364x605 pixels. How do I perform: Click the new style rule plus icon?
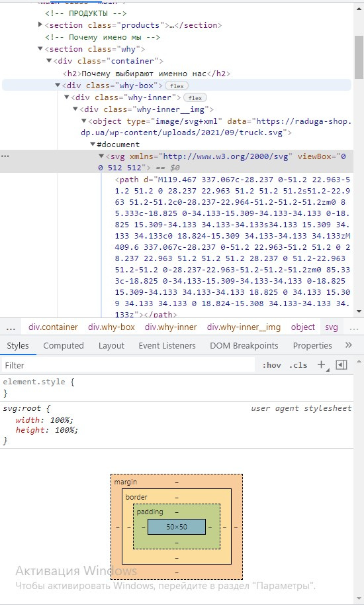coord(321,364)
